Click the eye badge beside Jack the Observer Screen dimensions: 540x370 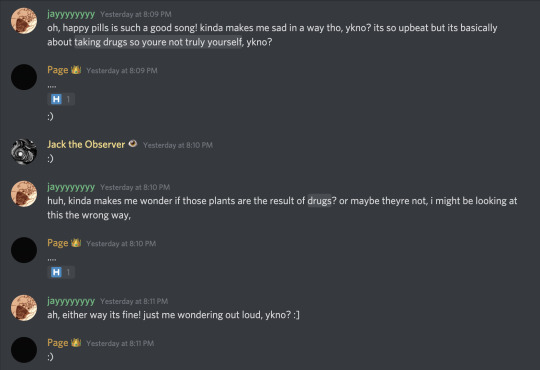coord(133,144)
